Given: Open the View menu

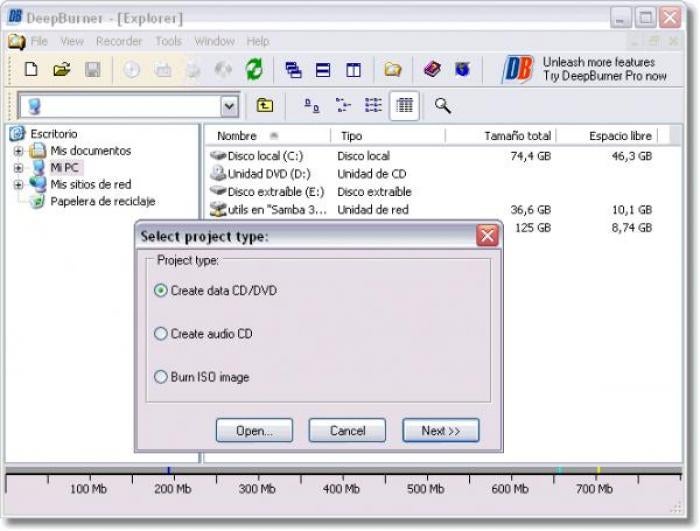Looking at the screenshot, I should [x=72, y=41].
